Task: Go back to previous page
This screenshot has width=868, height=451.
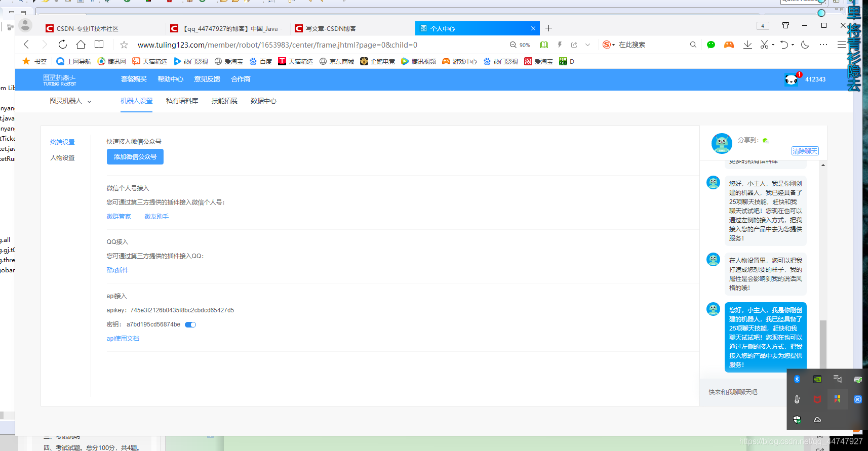Action: click(27, 45)
